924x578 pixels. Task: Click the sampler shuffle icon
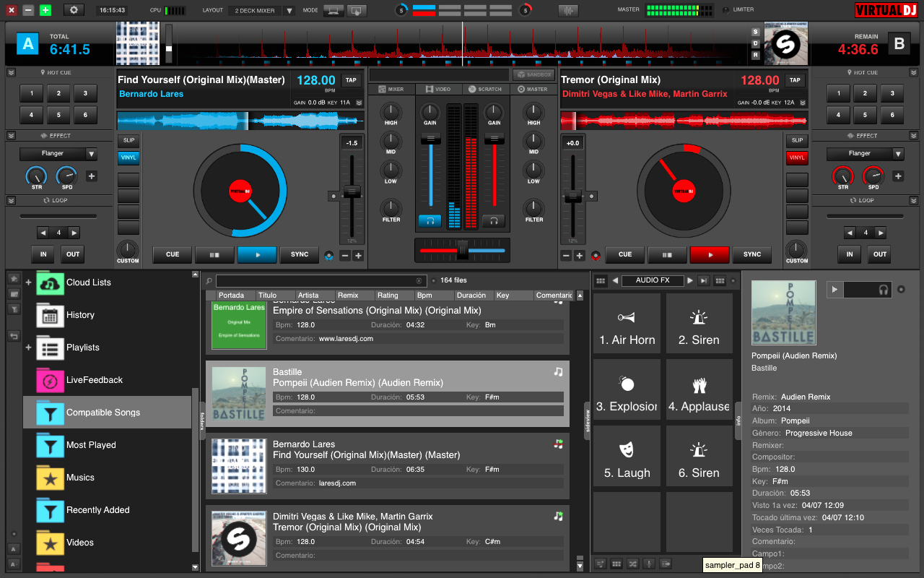click(633, 564)
